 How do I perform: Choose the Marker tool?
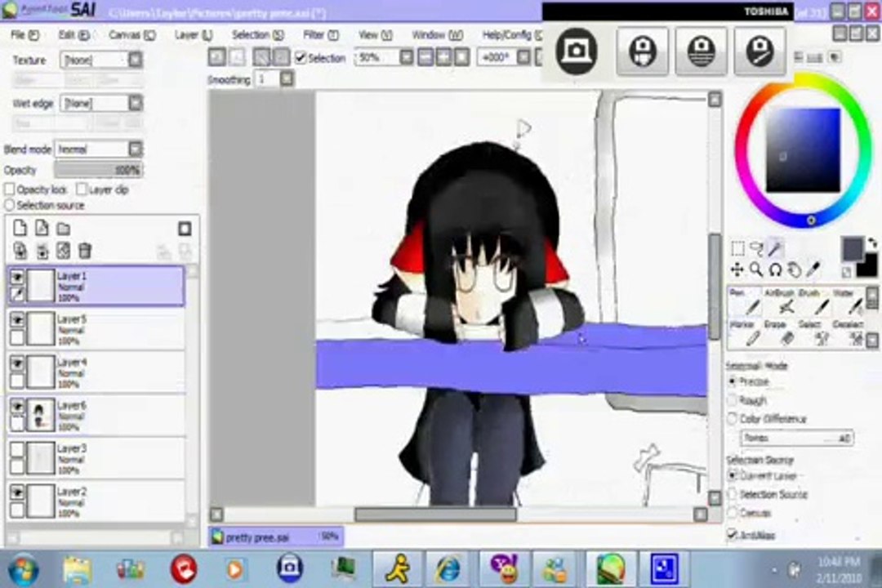point(745,334)
